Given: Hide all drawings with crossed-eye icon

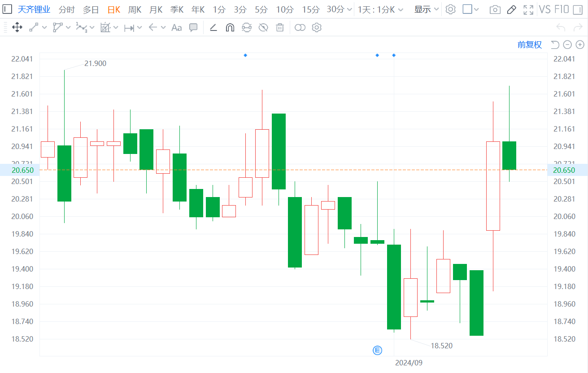Looking at the screenshot, I should pos(263,28).
